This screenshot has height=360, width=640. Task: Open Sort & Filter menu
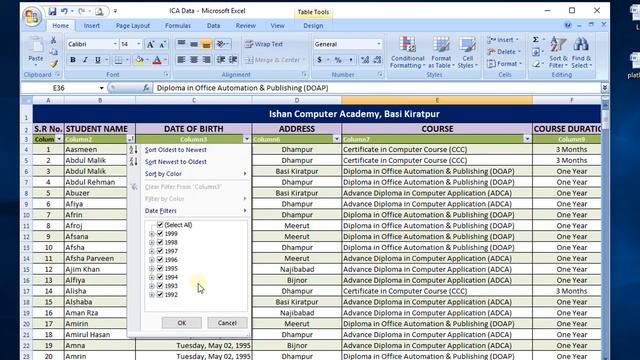click(x=558, y=53)
